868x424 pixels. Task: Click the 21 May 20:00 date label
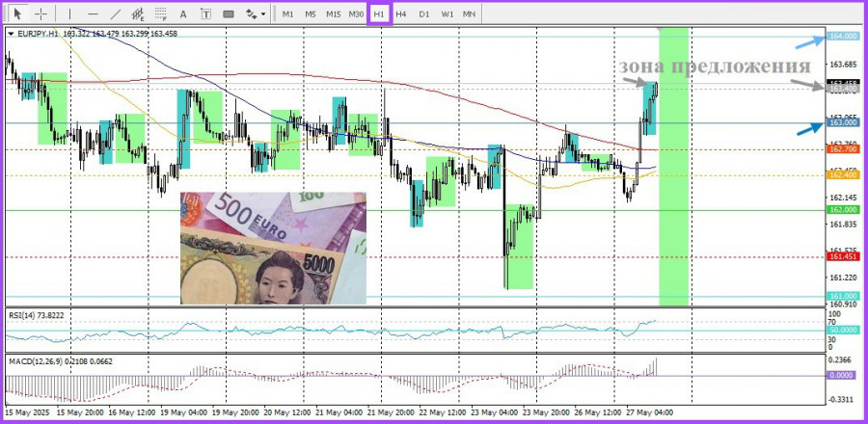click(389, 412)
